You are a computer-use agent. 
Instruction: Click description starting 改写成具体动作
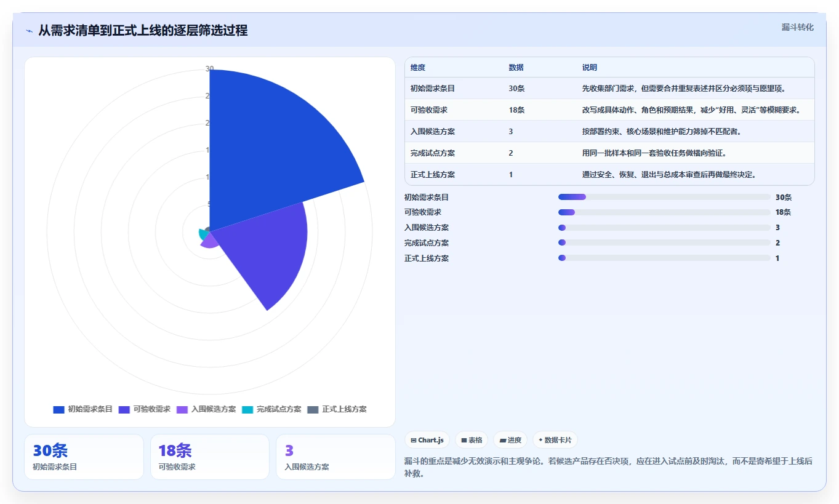pyautogui.click(x=691, y=110)
